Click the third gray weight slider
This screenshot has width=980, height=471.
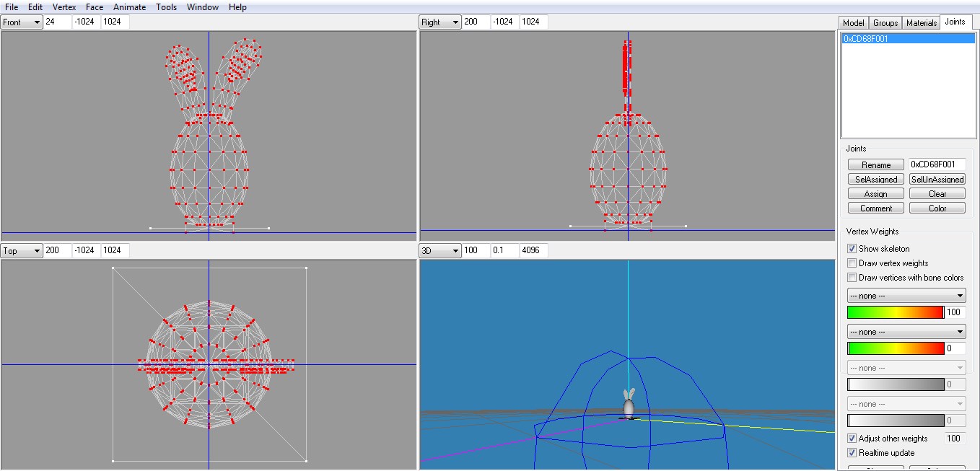pyautogui.click(x=896, y=384)
